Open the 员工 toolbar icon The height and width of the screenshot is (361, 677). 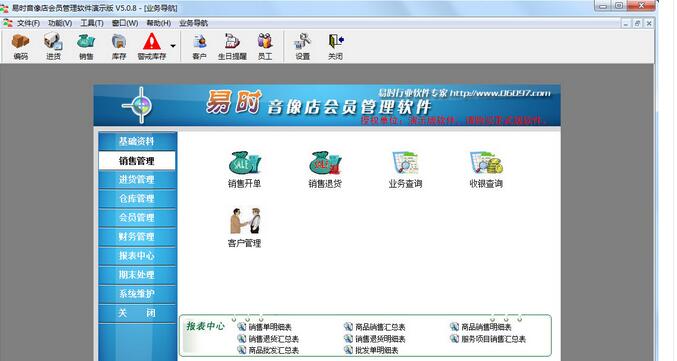[x=265, y=47]
